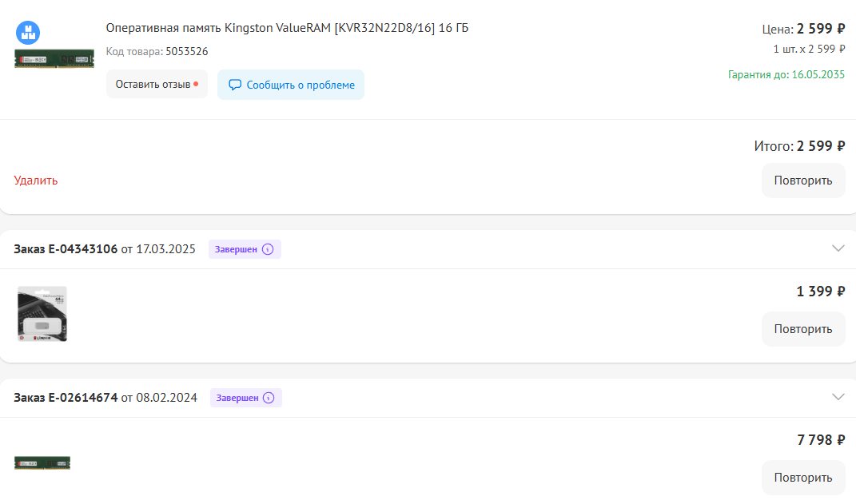Image resolution: width=856 pixels, height=504 pixels.
Task: Repeat the 7 798 ₽ order
Action: [x=803, y=478]
